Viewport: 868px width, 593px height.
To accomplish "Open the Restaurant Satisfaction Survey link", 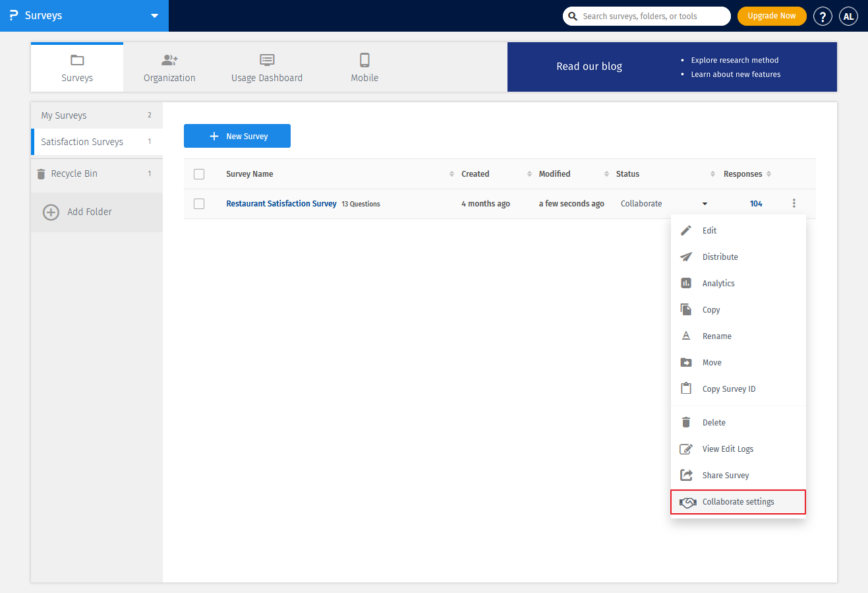I will pos(281,204).
